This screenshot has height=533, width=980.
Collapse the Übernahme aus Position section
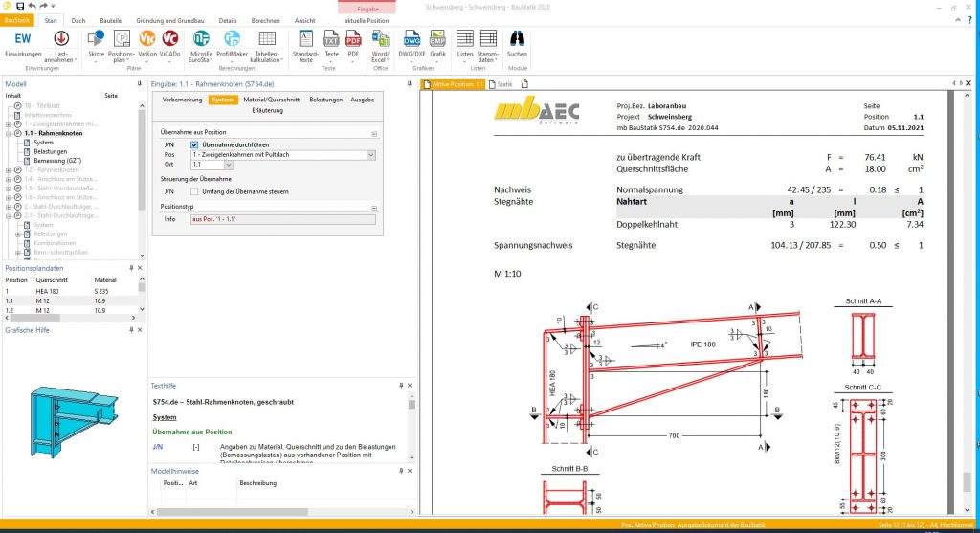click(x=374, y=134)
